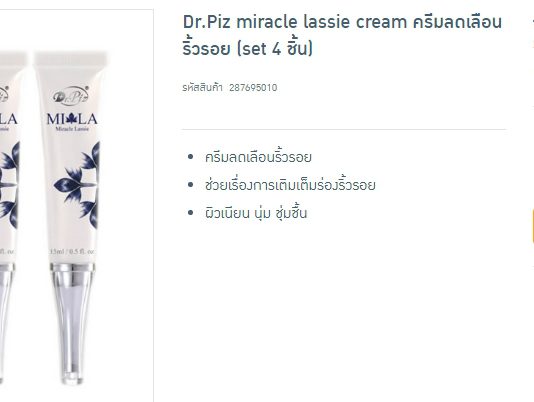Click the silver applicator tip of right tube
534x402 pixels.
tap(72, 324)
